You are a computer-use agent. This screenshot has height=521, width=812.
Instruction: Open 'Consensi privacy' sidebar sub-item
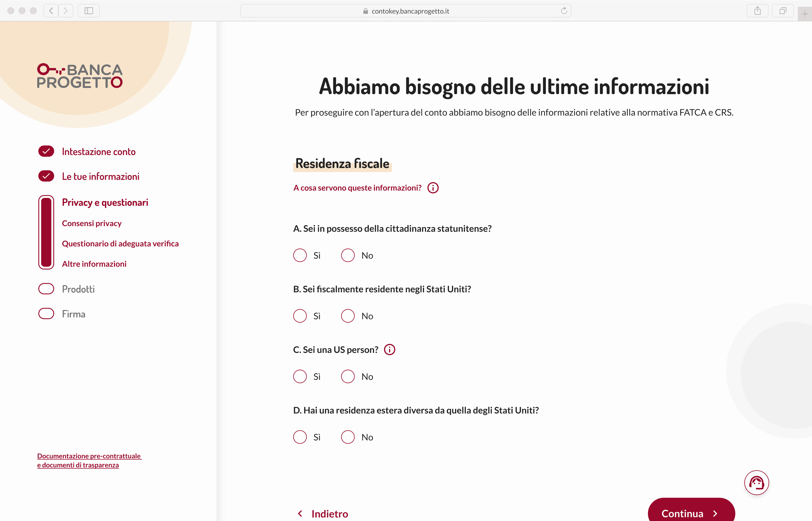pyautogui.click(x=92, y=223)
